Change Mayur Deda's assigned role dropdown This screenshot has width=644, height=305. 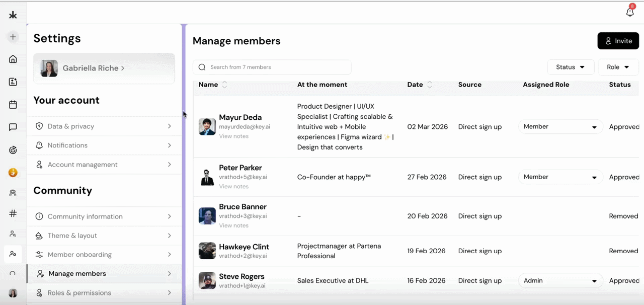(559, 127)
